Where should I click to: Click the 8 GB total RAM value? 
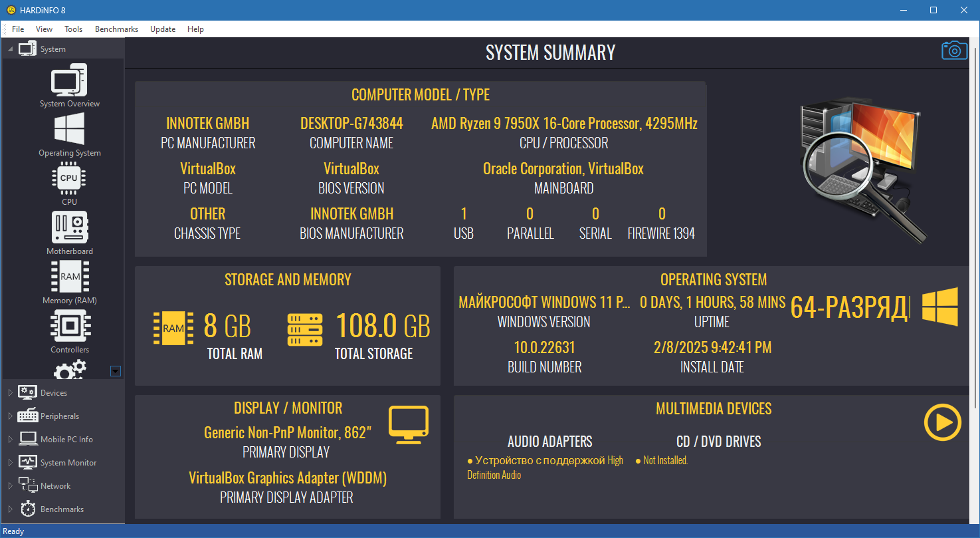coord(227,327)
